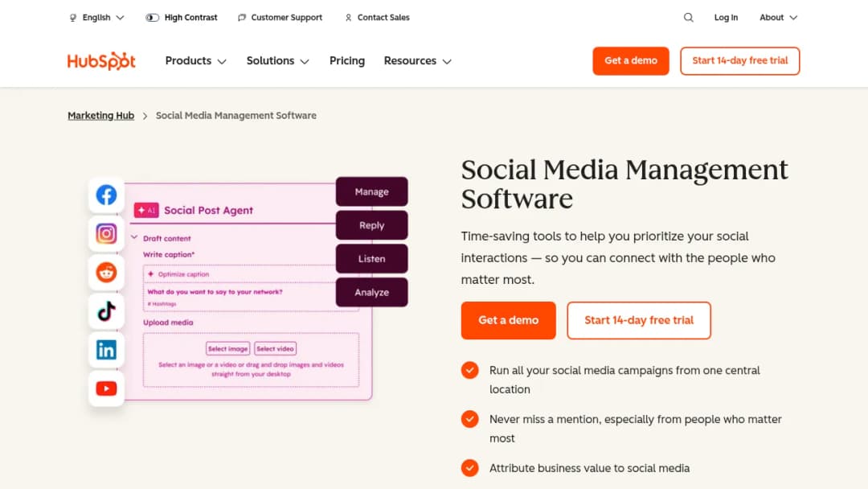This screenshot has height=489, width=868.
Task: Expand the Solutions menu
Action: pyautogui.click(x=277, y=61)
